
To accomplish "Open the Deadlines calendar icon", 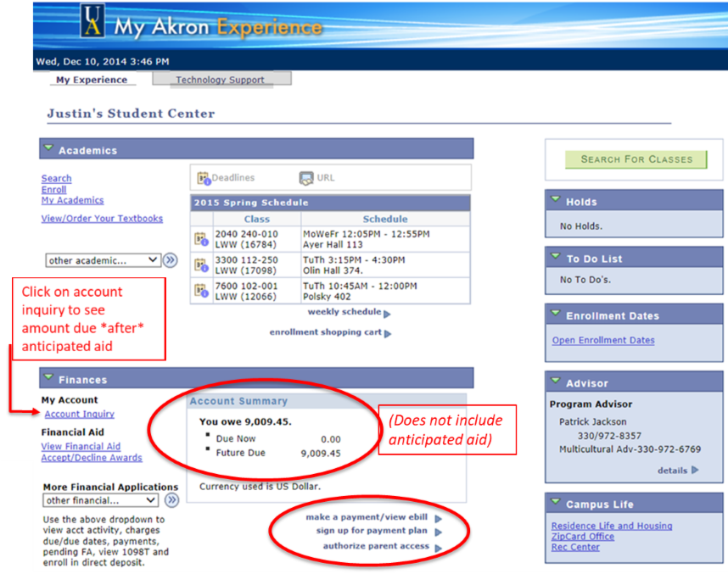I will [x=204, y=178].
